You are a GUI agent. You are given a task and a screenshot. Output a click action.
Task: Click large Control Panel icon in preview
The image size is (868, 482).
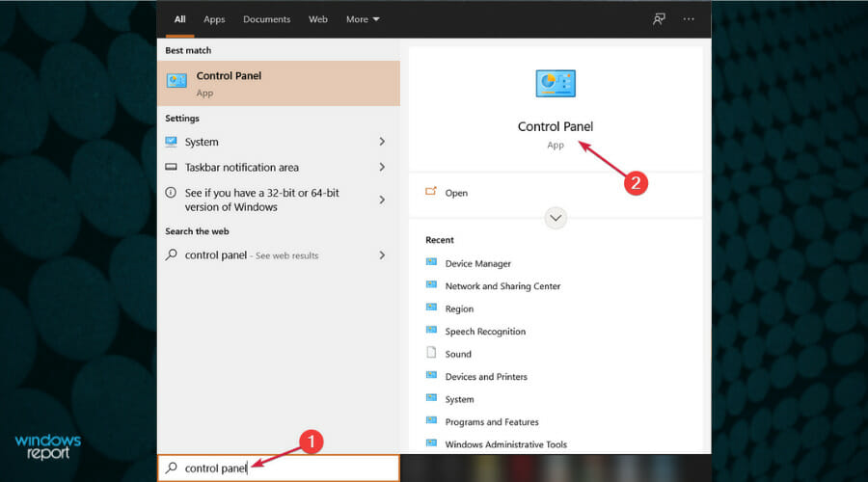click(556, 84)
